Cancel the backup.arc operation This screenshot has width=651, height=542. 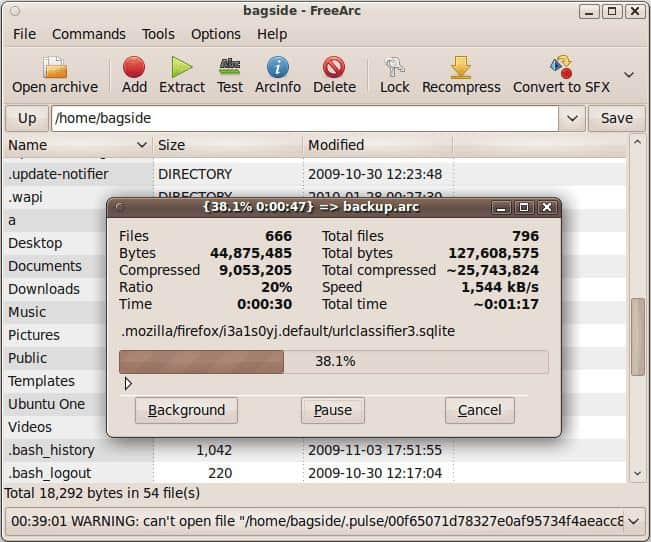tap(480, 410)
